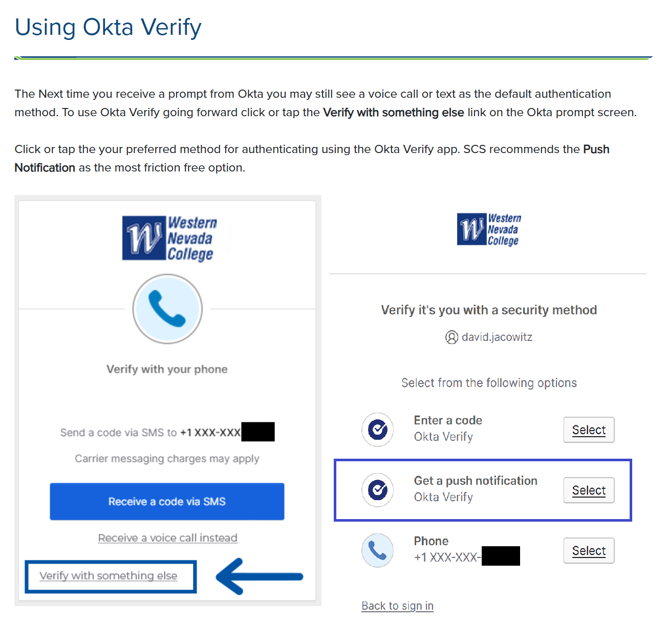Open the Verify with something else options
Viewport: 667px width, 644px height.
pyautogui.click(x=109, y=576)
